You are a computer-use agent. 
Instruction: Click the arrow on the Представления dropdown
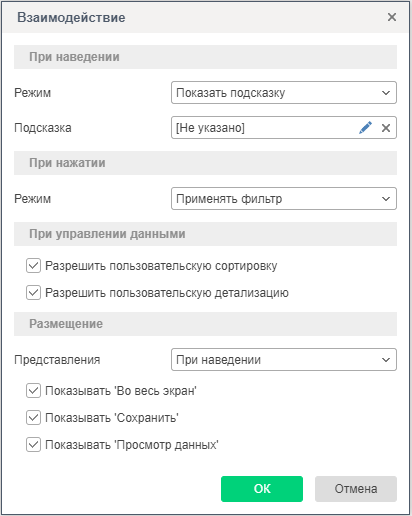tap(386, 360)
